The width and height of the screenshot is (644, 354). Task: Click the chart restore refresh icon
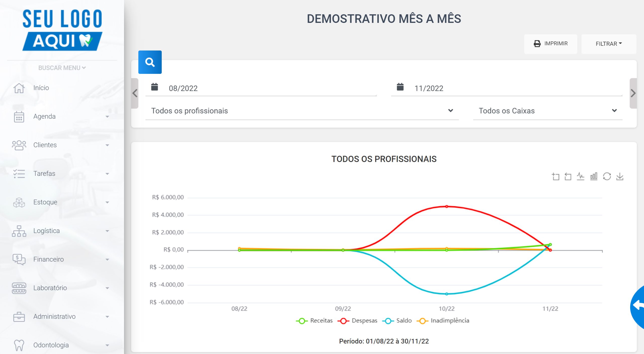tap(607, 176)
